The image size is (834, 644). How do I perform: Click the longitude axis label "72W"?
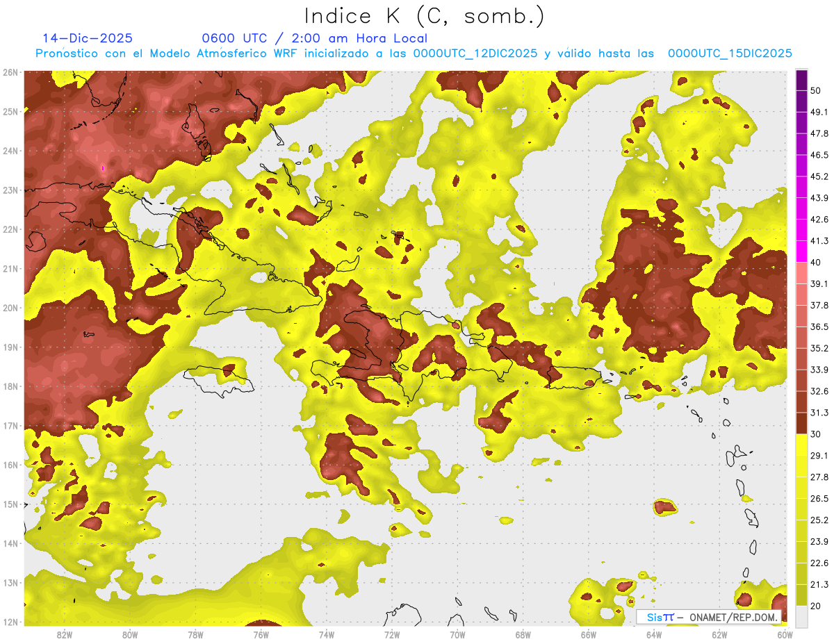[x=392, y=635]
